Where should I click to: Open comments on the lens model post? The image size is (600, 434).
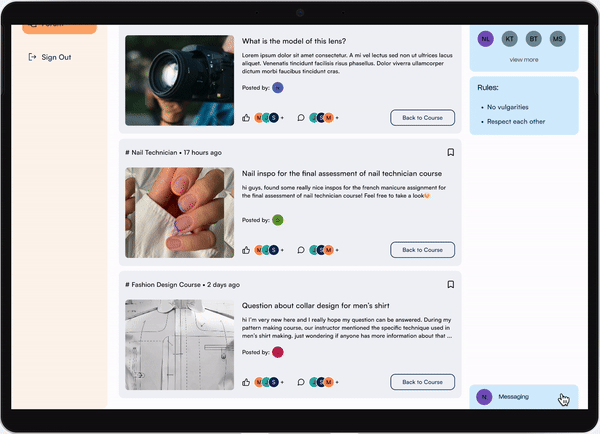point(301,118)
